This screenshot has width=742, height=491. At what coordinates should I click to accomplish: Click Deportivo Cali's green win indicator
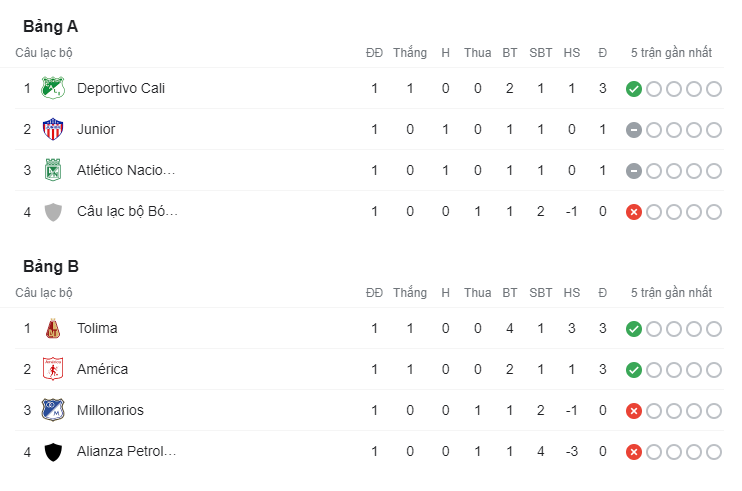tap(633, 89)
